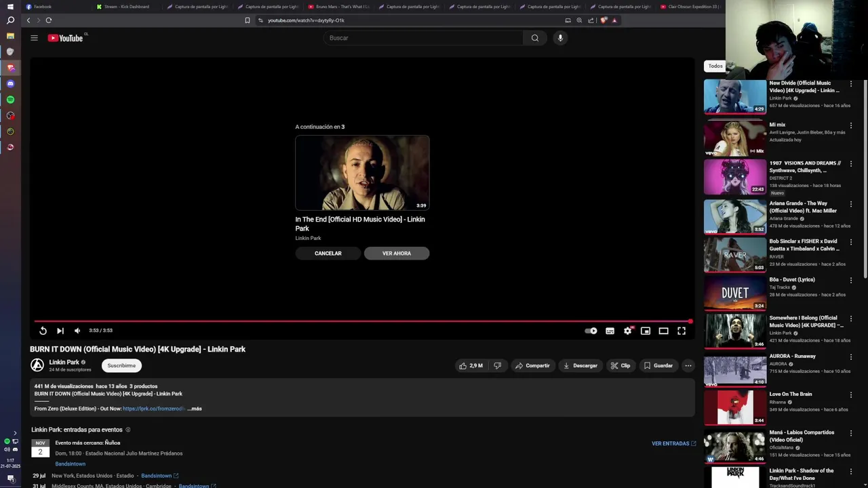Open options for Ariana Grande The Way
Screen dimensions: 868x488
851,203
